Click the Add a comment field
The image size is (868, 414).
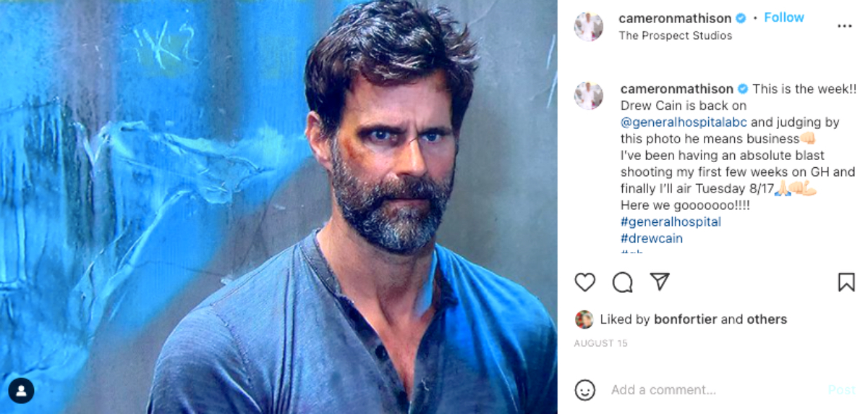pyautogui.click(x=694, y=390)
